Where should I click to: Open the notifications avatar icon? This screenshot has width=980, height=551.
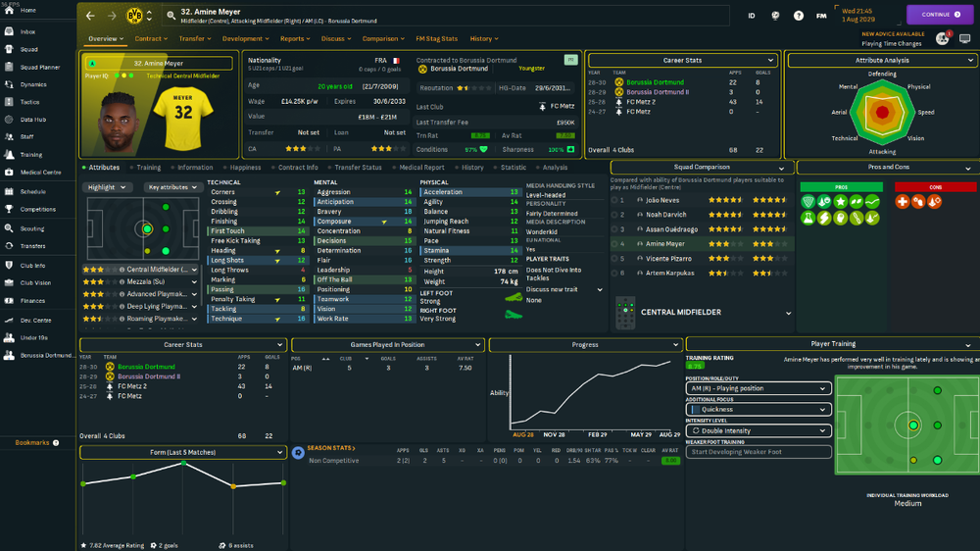point(943,39)
